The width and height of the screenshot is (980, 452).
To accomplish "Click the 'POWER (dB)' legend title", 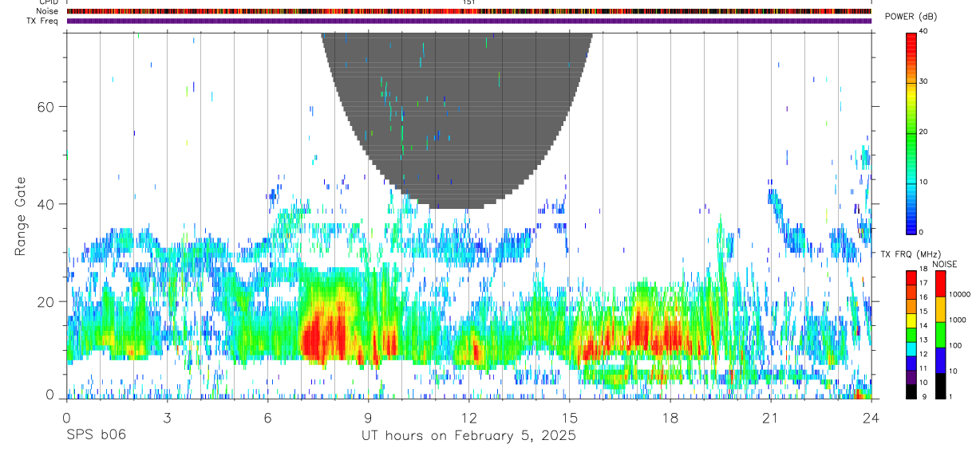I will pyautogui.click(x=911, y=17).
